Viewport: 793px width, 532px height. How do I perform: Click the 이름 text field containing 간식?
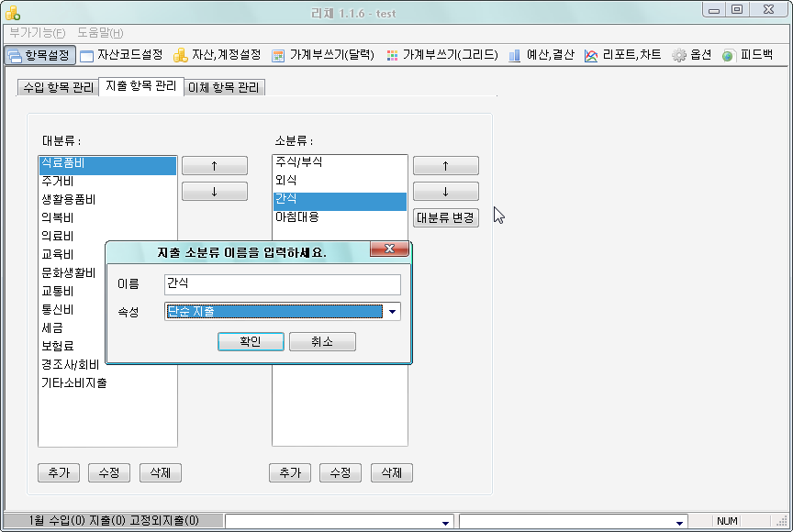[282, 284]
